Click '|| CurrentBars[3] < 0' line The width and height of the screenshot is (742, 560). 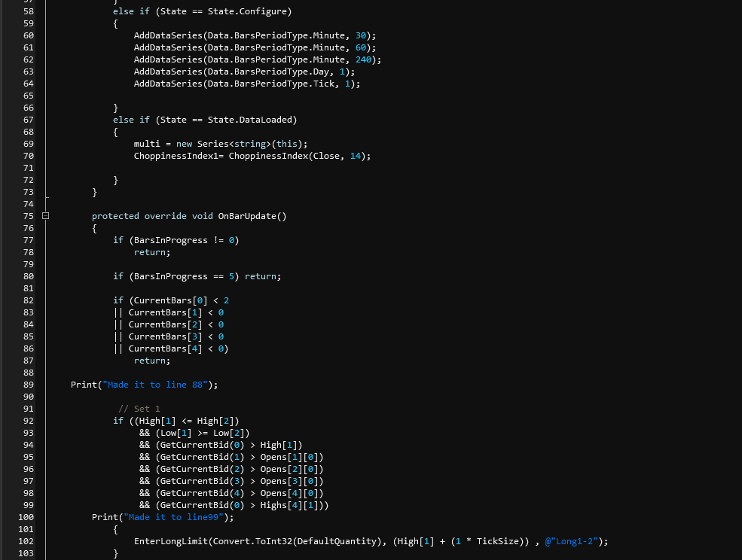pyautogui.click(x=169, y=336)
